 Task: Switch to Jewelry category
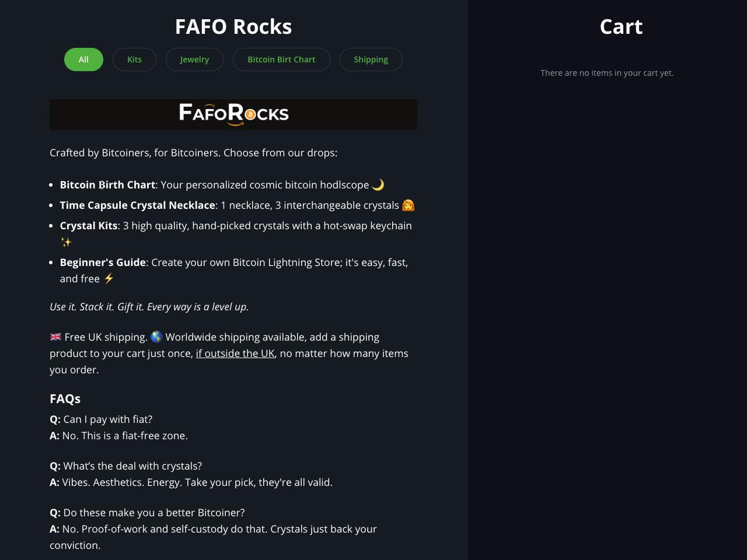point(194,60)
